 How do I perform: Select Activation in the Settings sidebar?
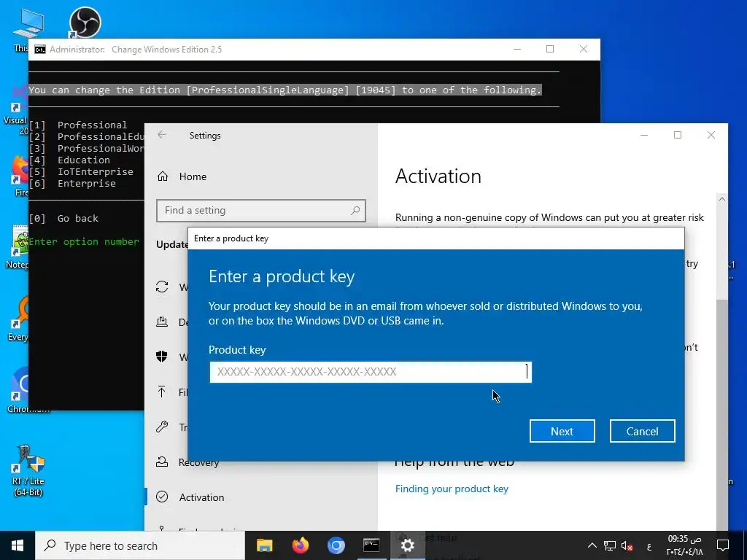[201, 497]
